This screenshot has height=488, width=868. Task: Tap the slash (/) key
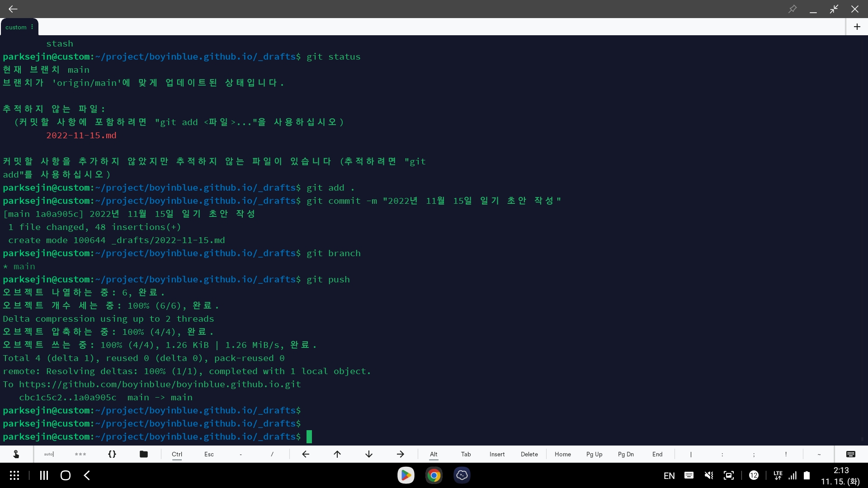pyautogui.click(x=272, y=454)
